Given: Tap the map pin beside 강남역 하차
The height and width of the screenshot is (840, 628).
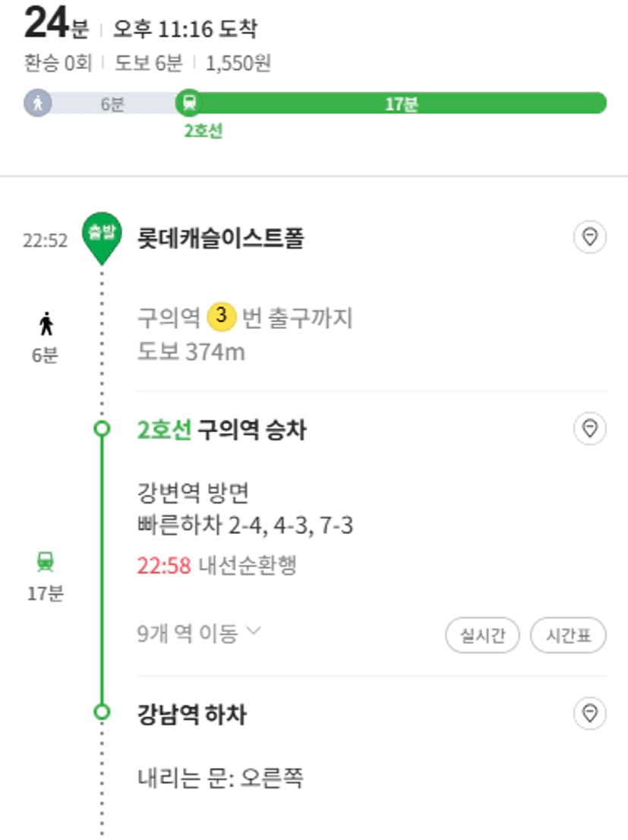Looking at the screenshot, I should click(x=590, y=714).
